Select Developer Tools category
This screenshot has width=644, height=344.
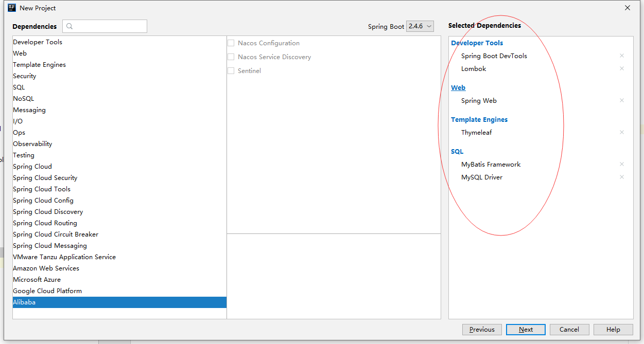(x=119, y=42)
